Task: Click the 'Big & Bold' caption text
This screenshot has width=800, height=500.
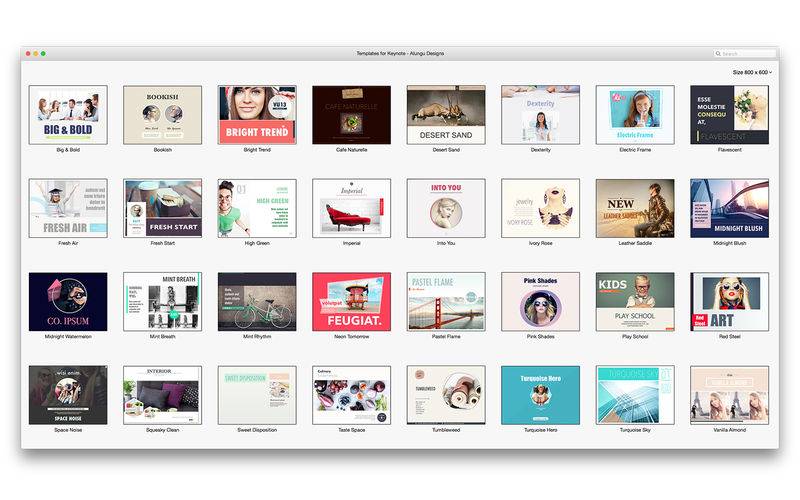Action: point(68,150)
